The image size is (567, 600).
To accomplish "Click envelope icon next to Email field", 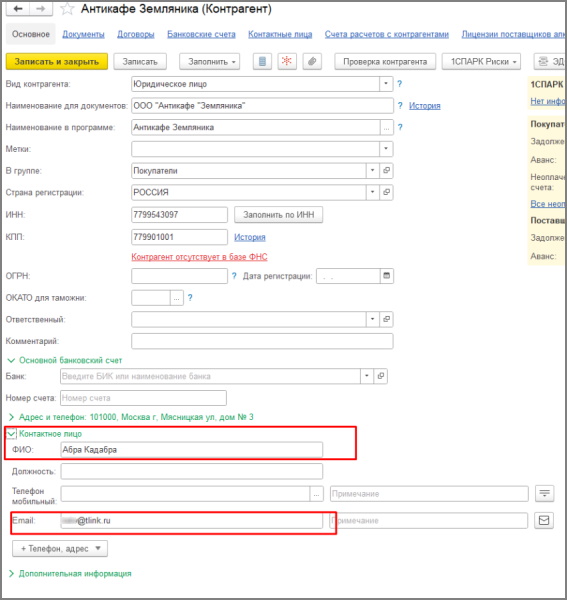I will (544, 520).
